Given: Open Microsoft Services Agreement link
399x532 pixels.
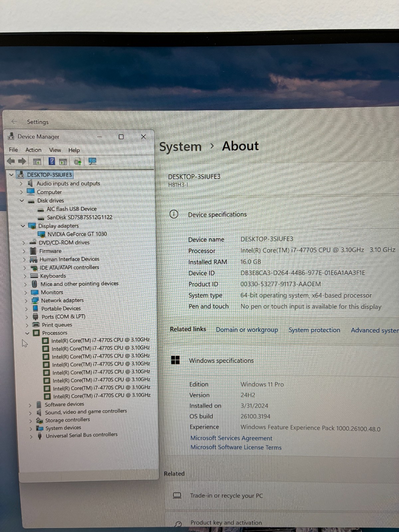Looking at the screenshot, I should (x=231, y=438).
